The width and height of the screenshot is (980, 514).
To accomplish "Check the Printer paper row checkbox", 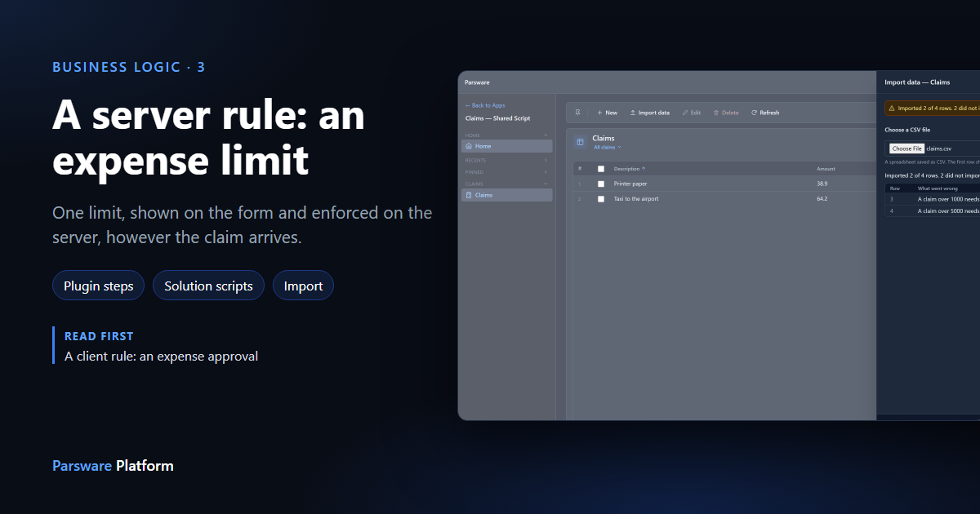I will [601, 184].
